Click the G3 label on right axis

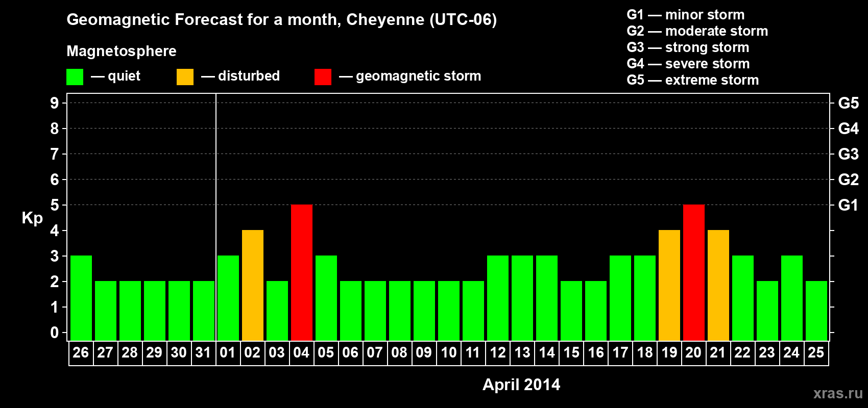tap(849, 154)
